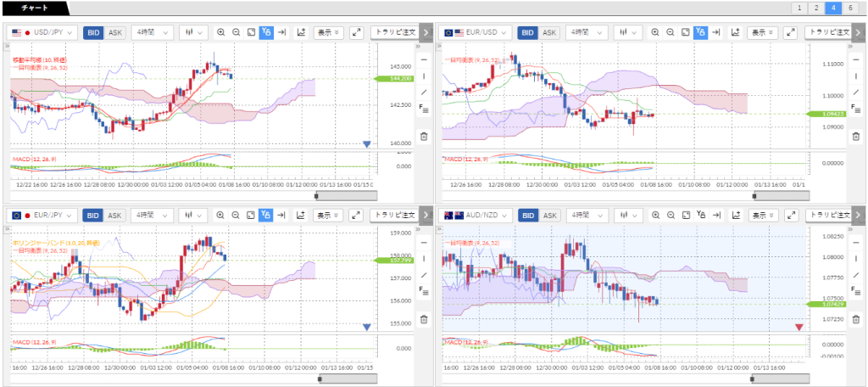The image size is (868, 387).
Task: Switch to 2-chart layout
Action: (x=815, y=8)
